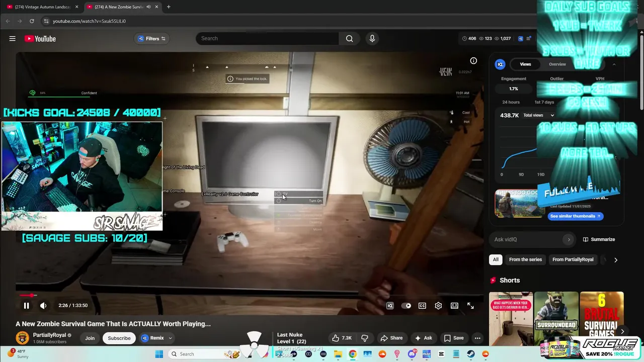Reload the browser page
Viewport: 644px width, 362px height.
click(32, 21)
